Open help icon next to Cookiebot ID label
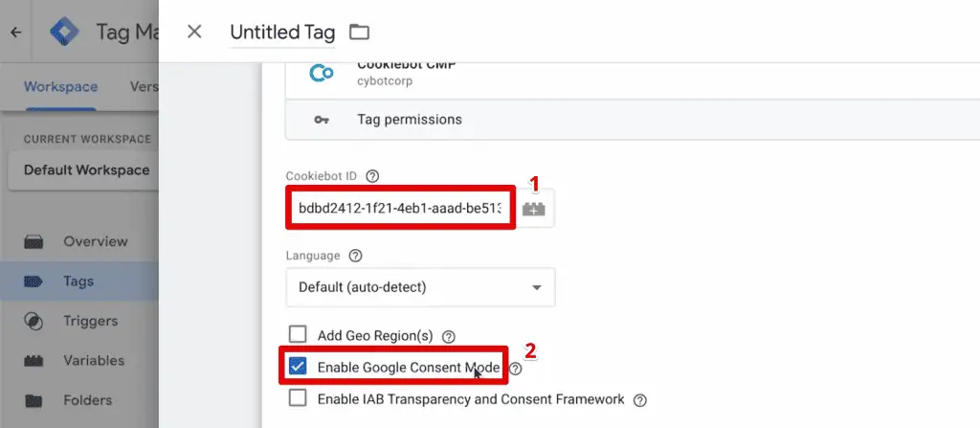Viewport: 980px width, 428px height. coord(372,176)
